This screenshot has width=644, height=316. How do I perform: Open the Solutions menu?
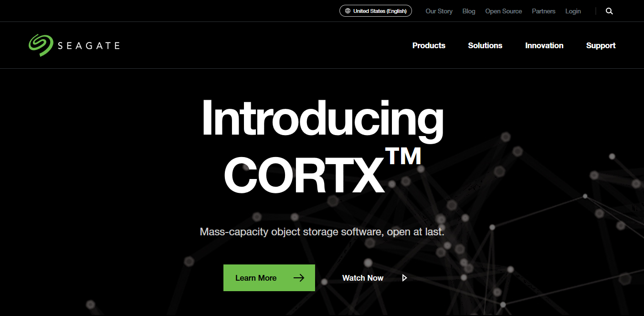click(x=485, y=45)
